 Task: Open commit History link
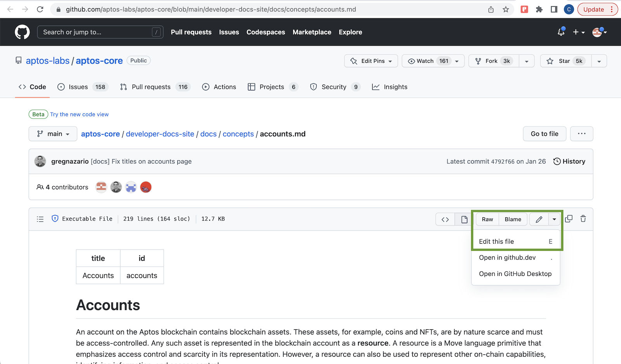point(569,161)
